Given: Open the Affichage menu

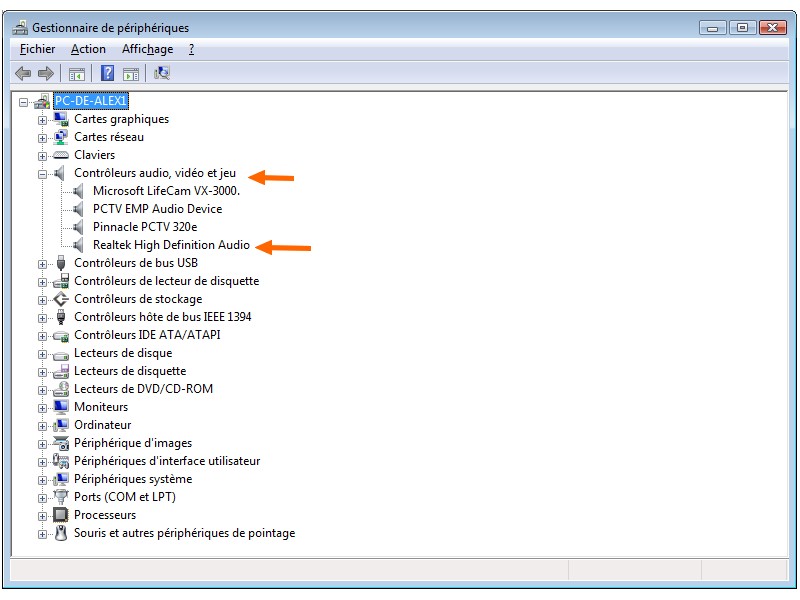Looking at the screenshot, I should [x=147, y=49].
